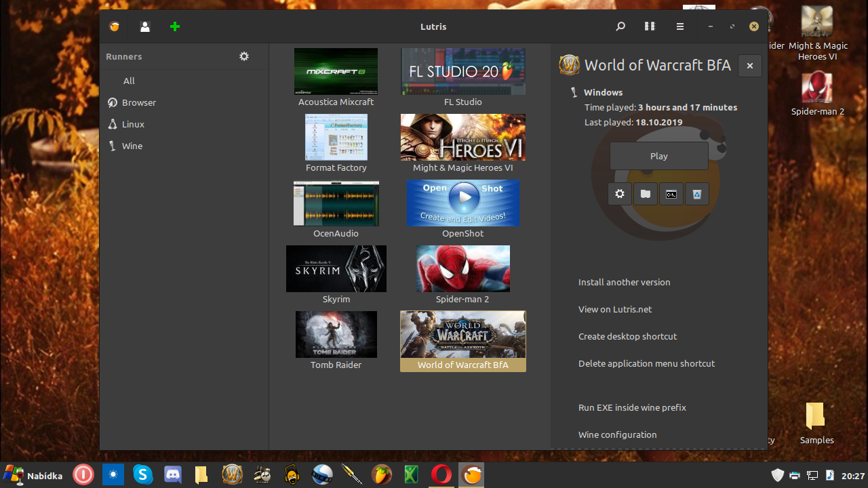
Task: Open Runners settings gear in sidebar
Action: click(244, 56)
